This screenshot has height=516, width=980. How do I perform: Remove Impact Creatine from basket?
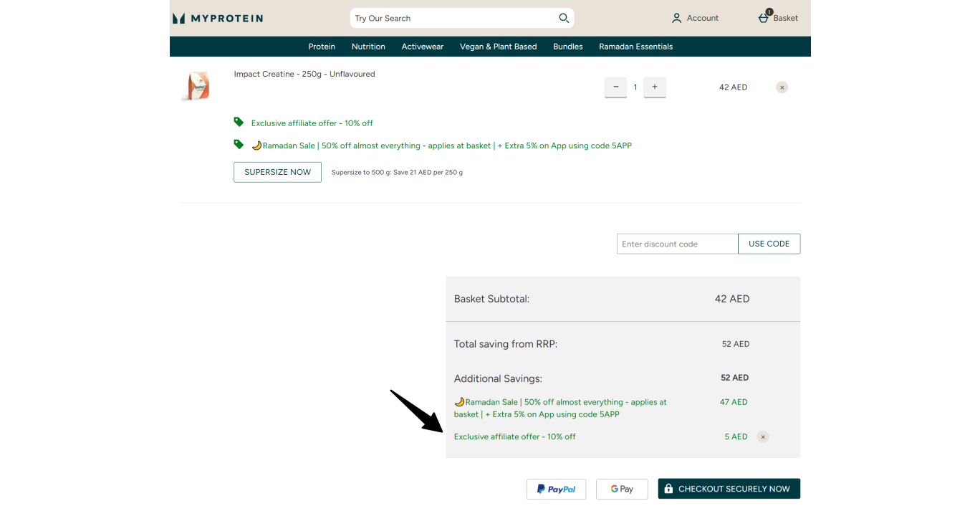[x=782, y=87]
